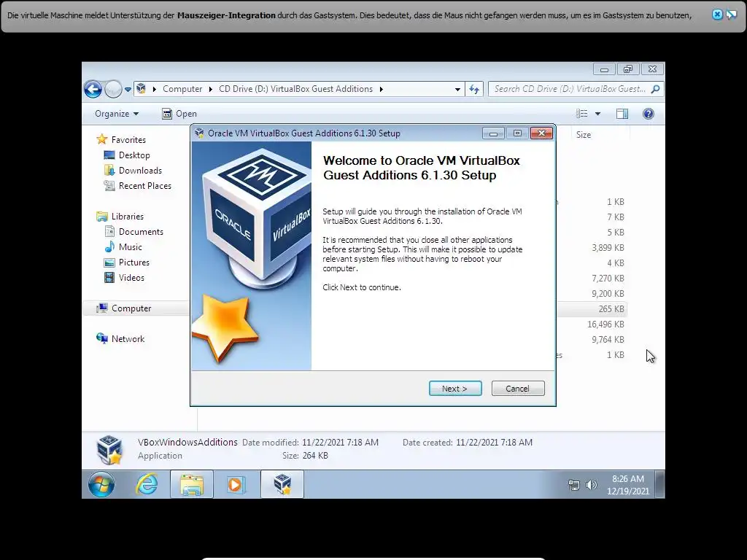Click into the Search CD Drive field

(x=569, y=89)
